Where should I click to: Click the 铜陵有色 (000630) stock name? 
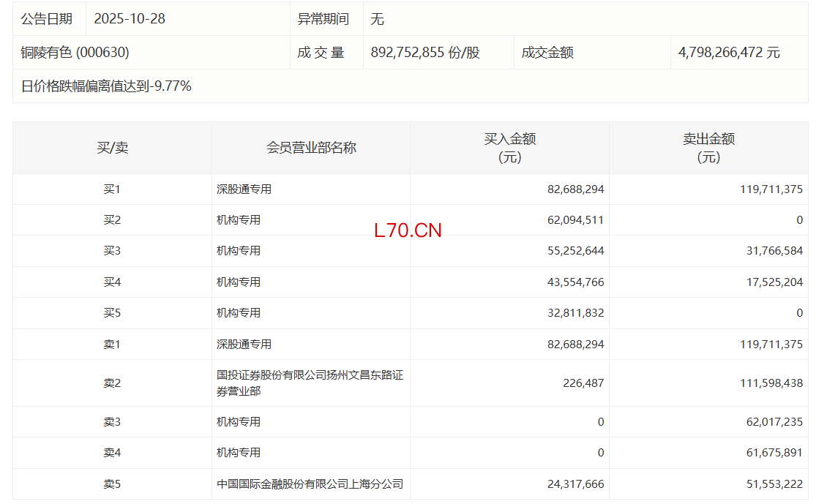(75, 53)
